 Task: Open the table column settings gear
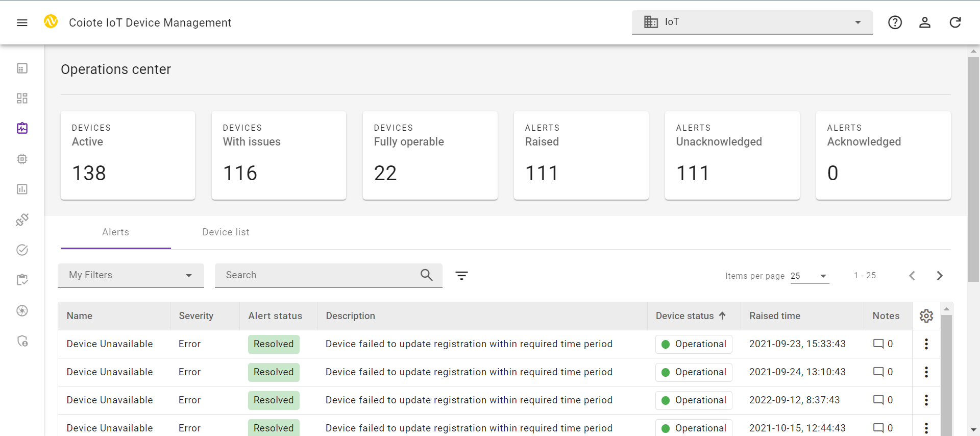(x=926, y=316)
